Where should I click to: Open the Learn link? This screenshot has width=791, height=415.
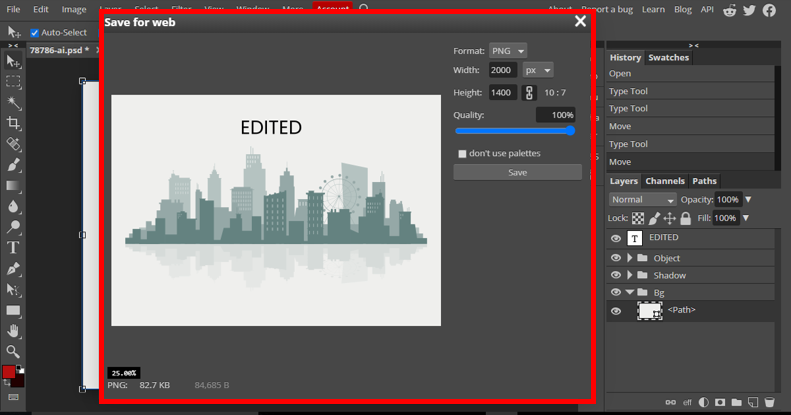coord(653,10)
